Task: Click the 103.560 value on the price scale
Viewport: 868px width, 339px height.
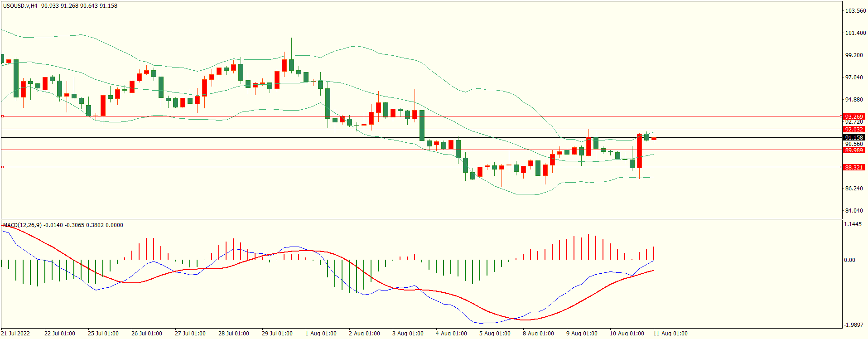Action: (855, 11)
